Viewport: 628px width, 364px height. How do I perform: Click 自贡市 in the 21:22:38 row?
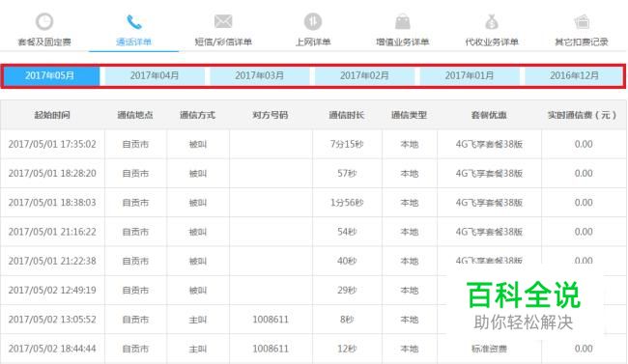click(x=135, y=261)
